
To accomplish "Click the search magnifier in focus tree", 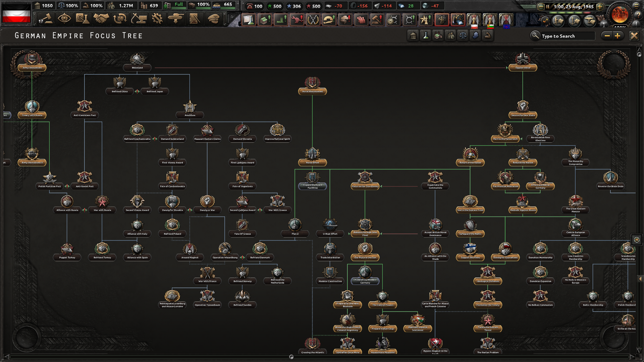I will [x=535, y=36].
